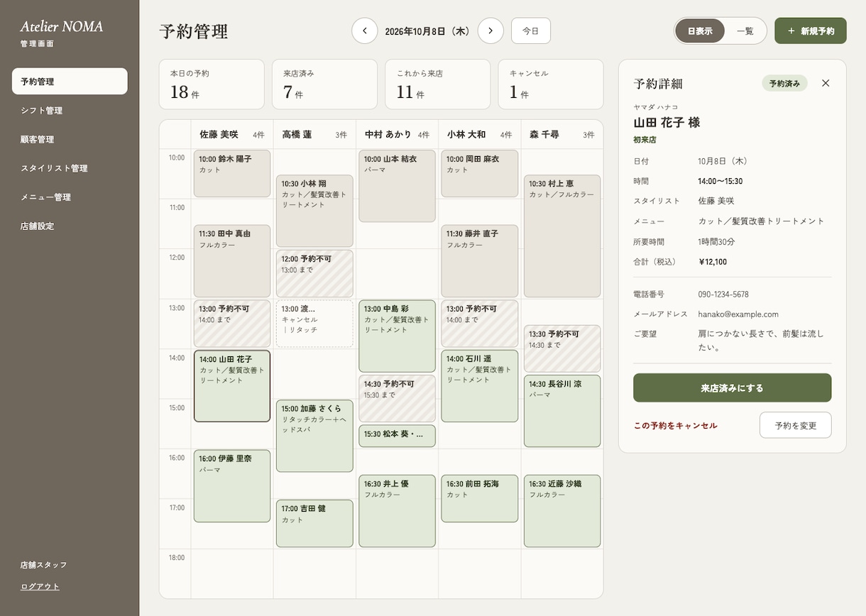Open the 16:30 前田 拓海 appointment
This screenshot has width=866, height=616.
(480, 499)
